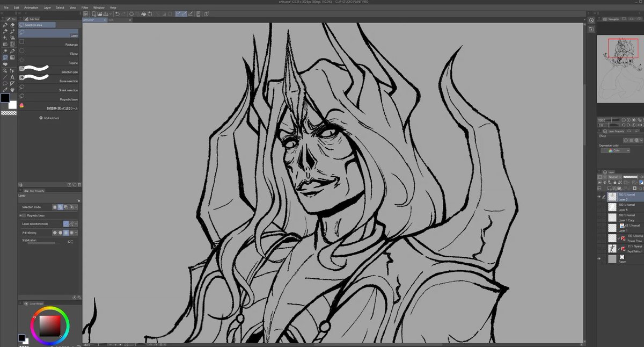644x347 pixels.
Task: Expand the Selection mode options arrow
Action: click(76, 207)
